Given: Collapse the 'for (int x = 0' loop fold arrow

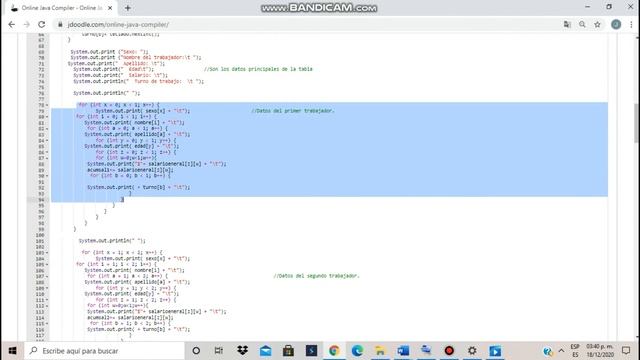Looking at the screenshot, I should pos(47,105).
